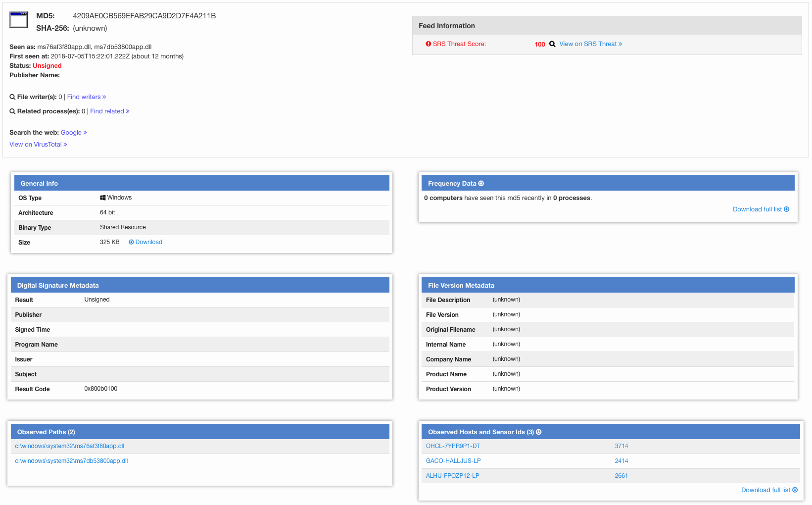Screen dimensions: 812x505
Task: Open Find related processes link
Action: 109,111
